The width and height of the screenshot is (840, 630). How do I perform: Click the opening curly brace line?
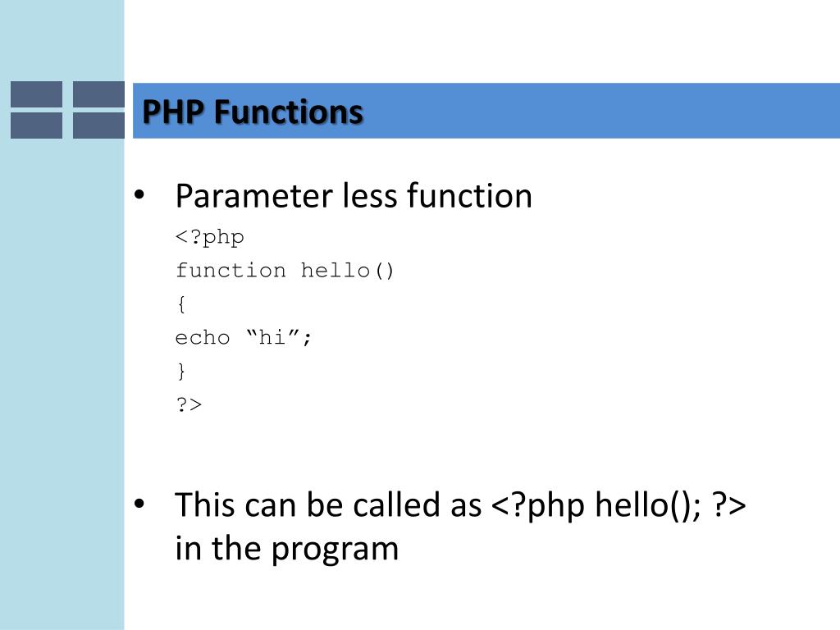pos(181,304)
